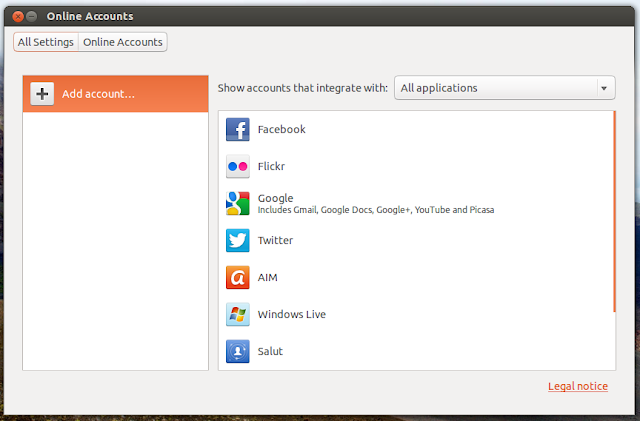Select the Flickr label text

271,166
